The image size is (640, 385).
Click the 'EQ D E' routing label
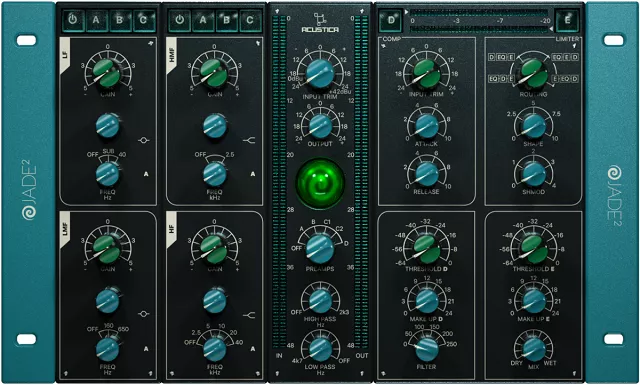[501, 78]
